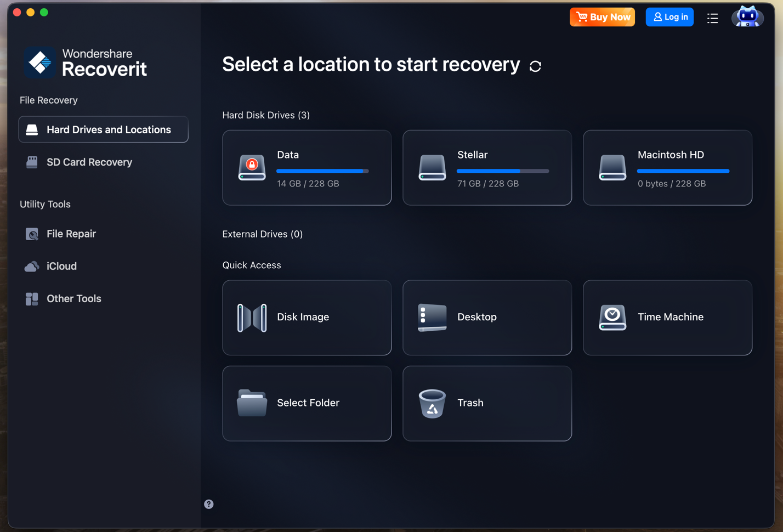This screenshot has width=783, height=532.
Task: Select Hard Drives and Locations tab
Action: tap(104, 129)
